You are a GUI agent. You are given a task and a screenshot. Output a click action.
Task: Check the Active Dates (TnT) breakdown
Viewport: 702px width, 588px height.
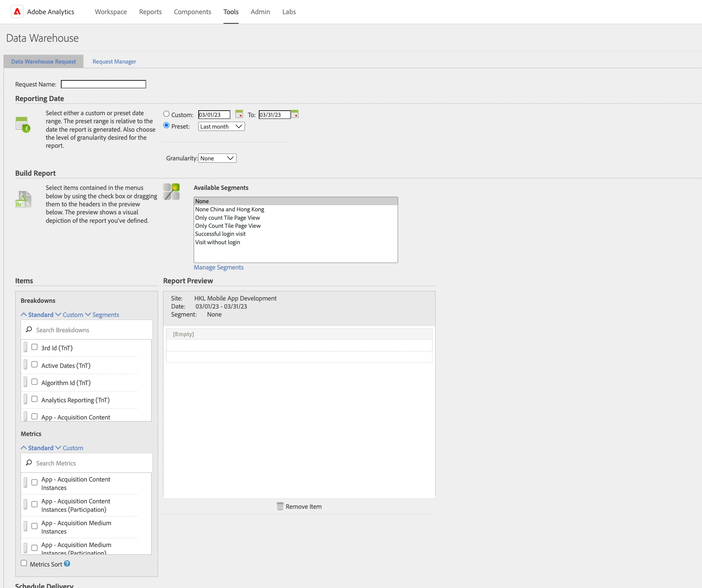(34, 364)
